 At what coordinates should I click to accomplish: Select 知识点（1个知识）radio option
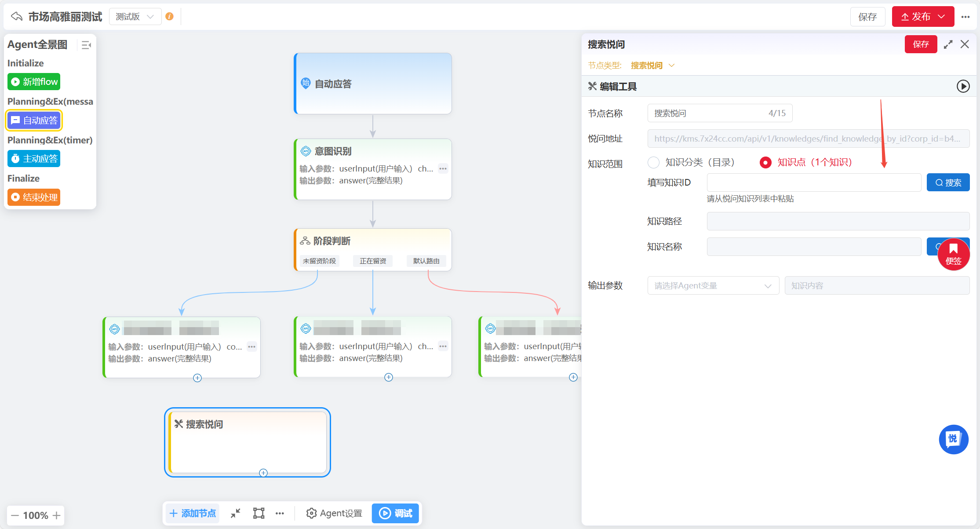click(x=765, y=162)
